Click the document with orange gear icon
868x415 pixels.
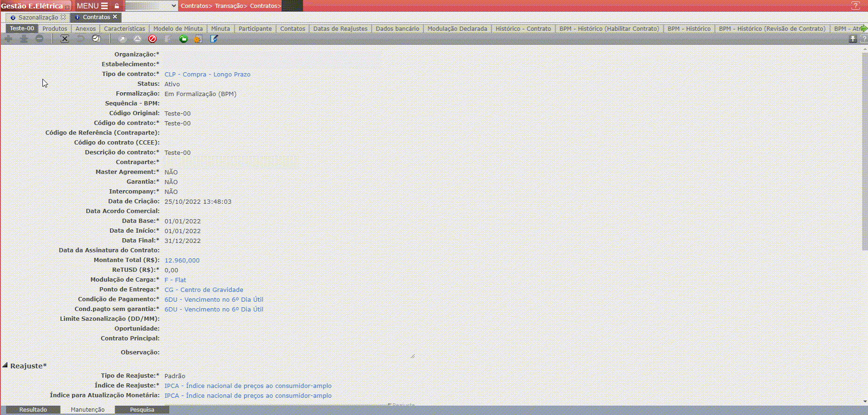tap(198, 39)
